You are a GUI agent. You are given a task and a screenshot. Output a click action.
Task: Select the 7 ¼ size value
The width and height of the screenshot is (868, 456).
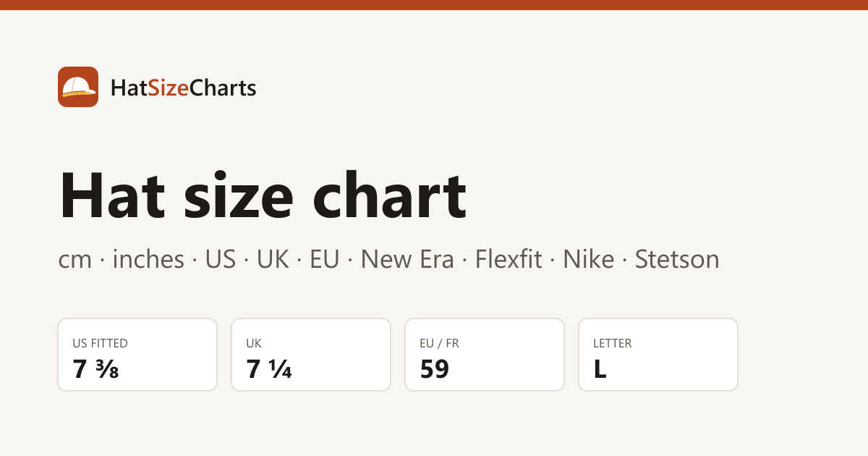(269, 370)
